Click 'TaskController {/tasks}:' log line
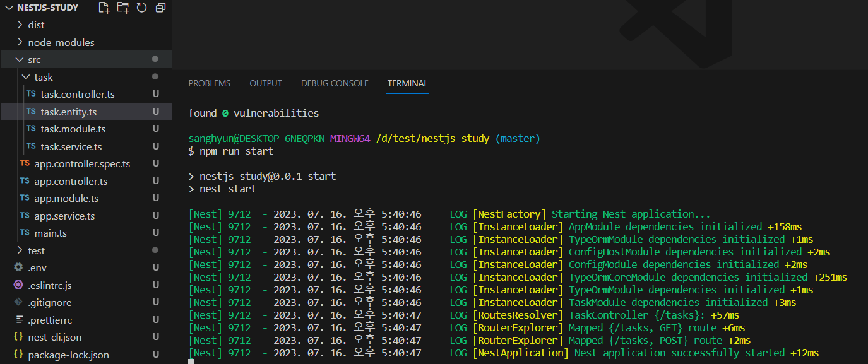This screenshot has width=868, height=364. point(637,315)
